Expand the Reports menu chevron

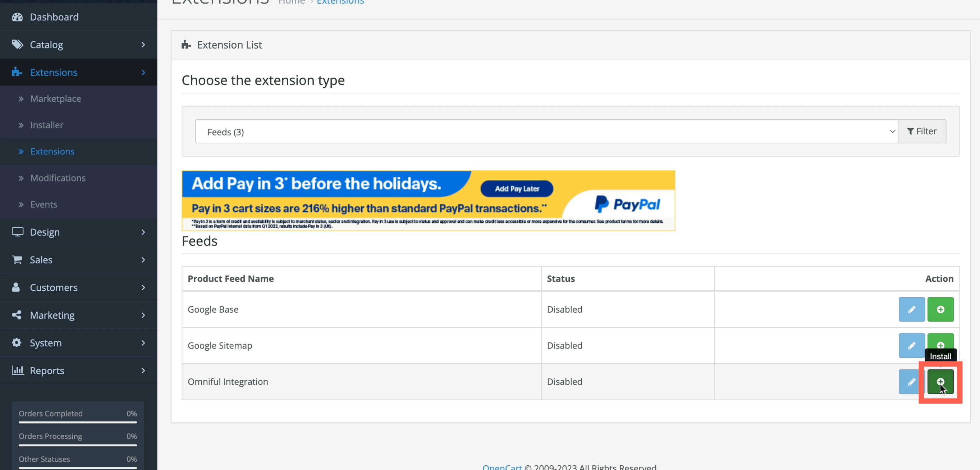[143, 370]
